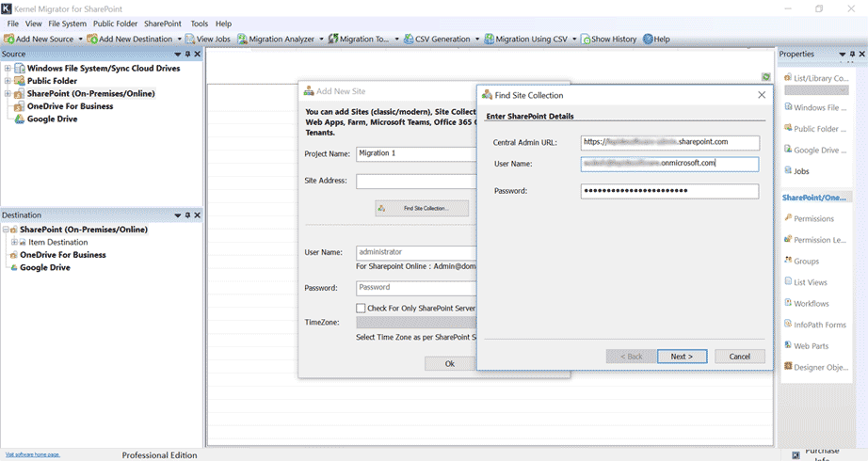Select OneDrive For Business in Destination panel

[62, 255]
